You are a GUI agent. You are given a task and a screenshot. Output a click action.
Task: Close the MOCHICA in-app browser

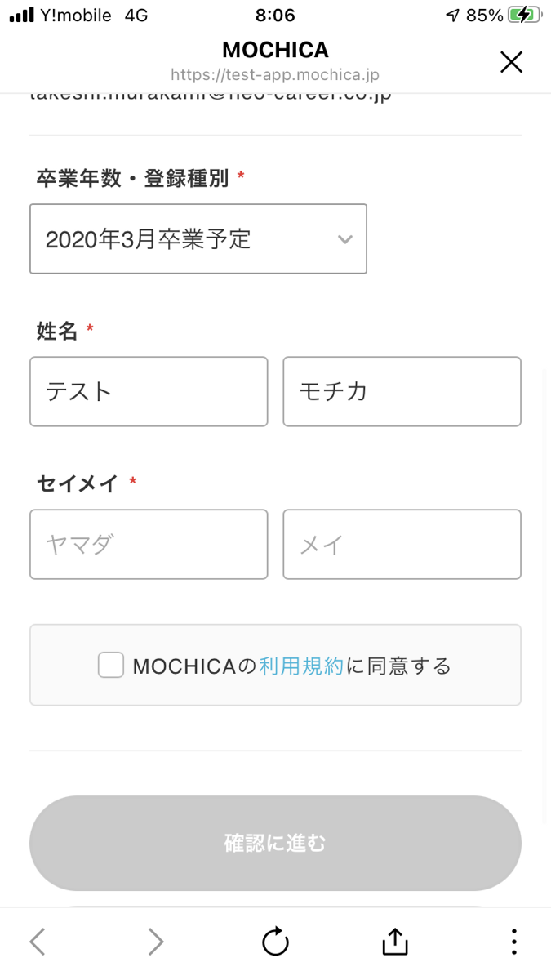[511, 62]
